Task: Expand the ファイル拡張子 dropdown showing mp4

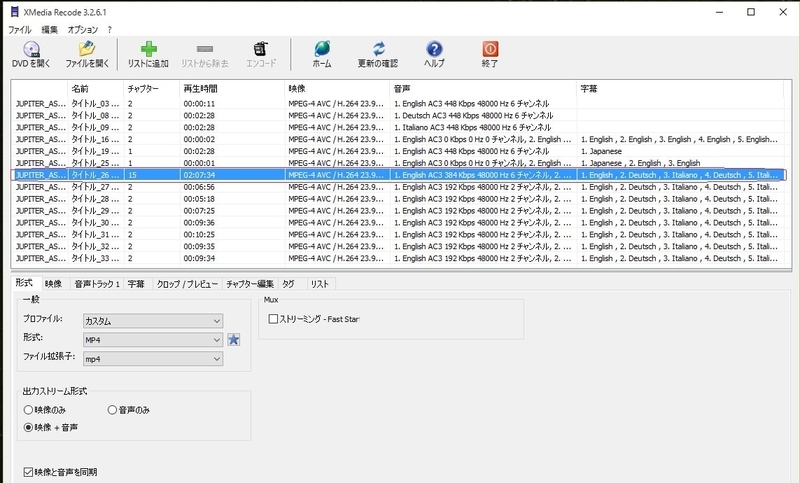Action: click(x=153, y=359)
